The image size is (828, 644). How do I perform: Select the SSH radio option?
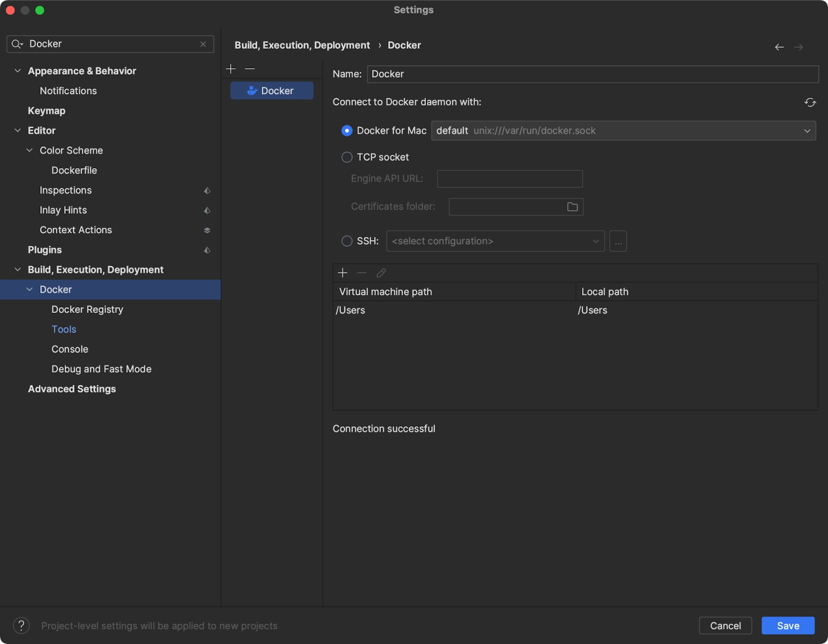[x=347, y=241]
